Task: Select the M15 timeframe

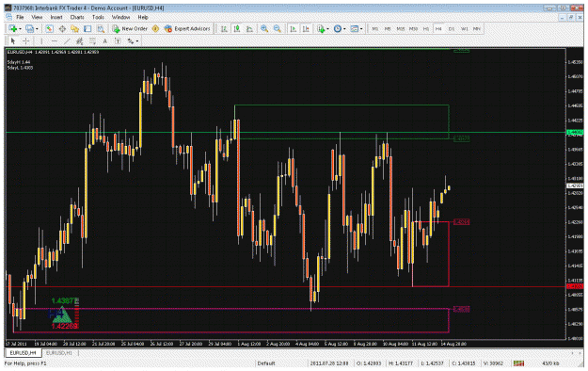Action: pos(400,29)
